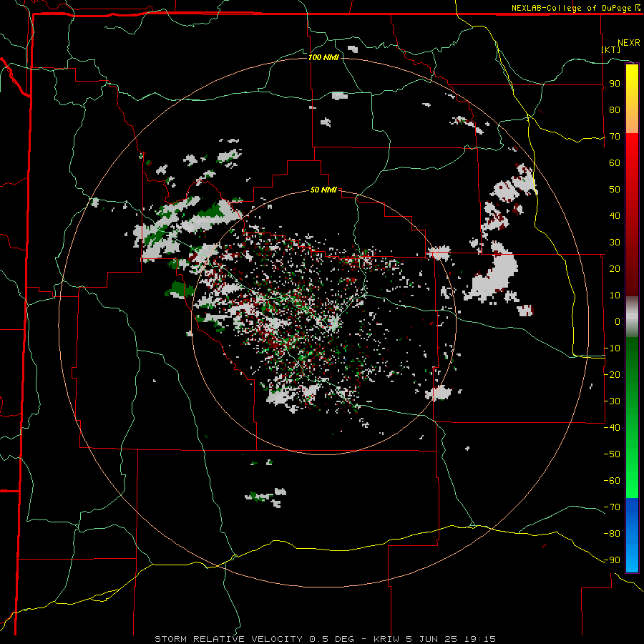Pick the gray zero-velocity segment of the color bar
Viewport: 644px width, 644px height.
pos(632,317)
